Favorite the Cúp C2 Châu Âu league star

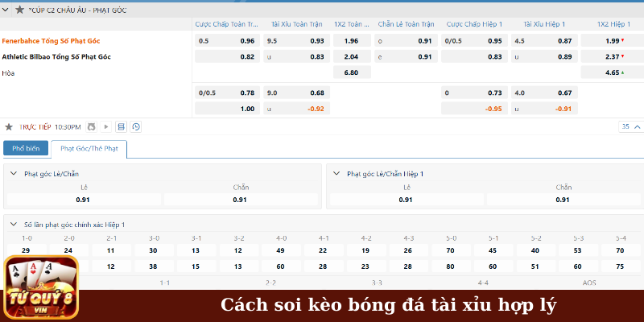19,10
